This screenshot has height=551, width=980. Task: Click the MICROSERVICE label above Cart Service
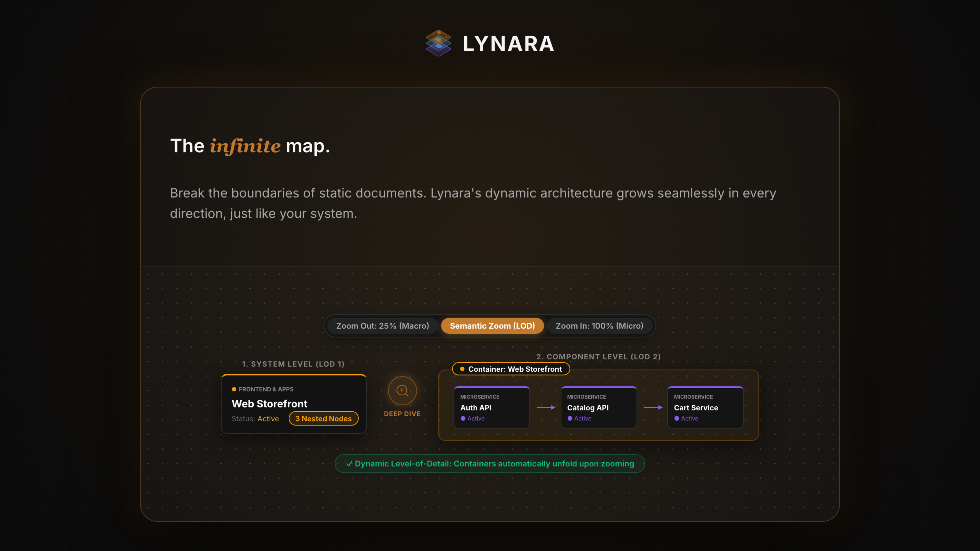pyautogui.click(x=693, y=397)
